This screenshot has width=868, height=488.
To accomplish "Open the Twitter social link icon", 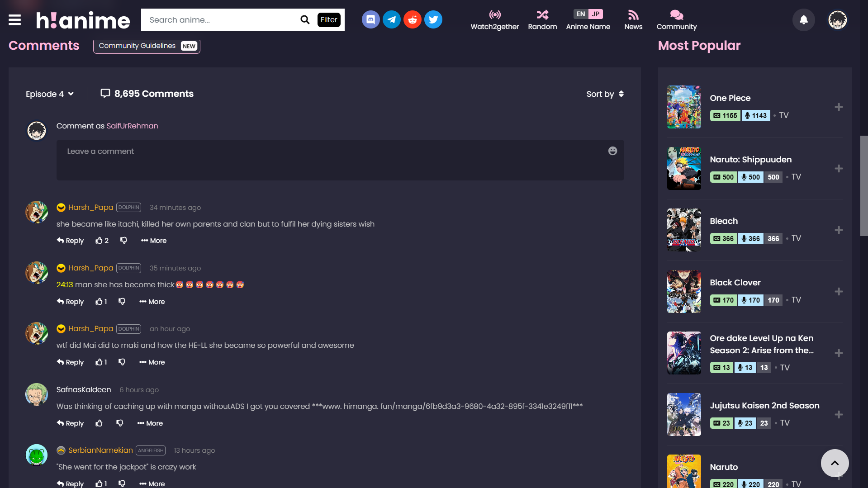I will pos(433,20).
